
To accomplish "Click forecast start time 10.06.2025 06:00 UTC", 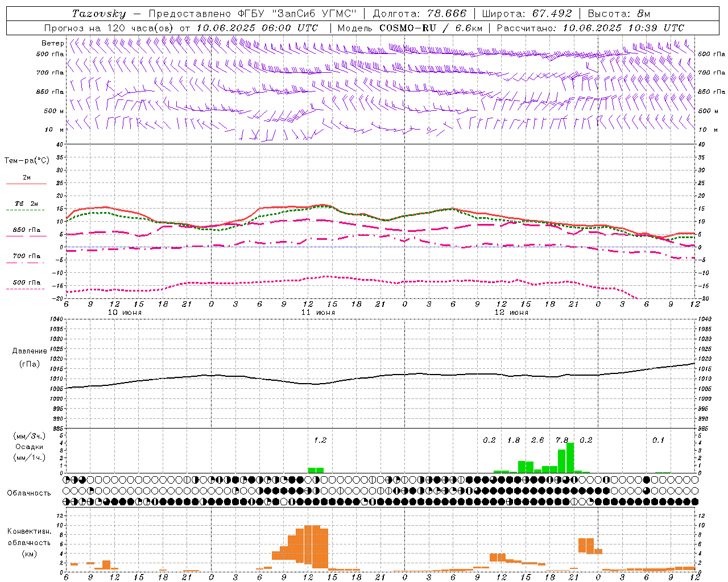I will [257, 28].
